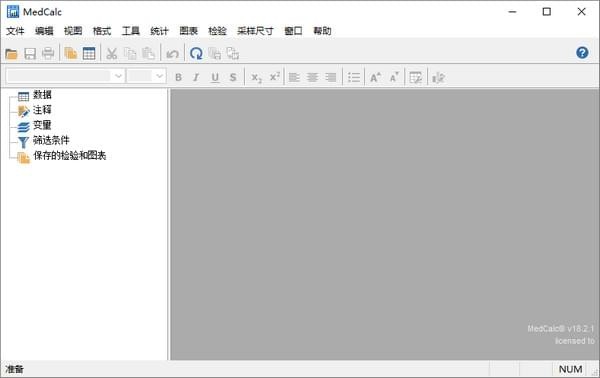Click the Print icon in the toolbar
Viewport: 600px width, 378px height.
(x=48, y=54)
